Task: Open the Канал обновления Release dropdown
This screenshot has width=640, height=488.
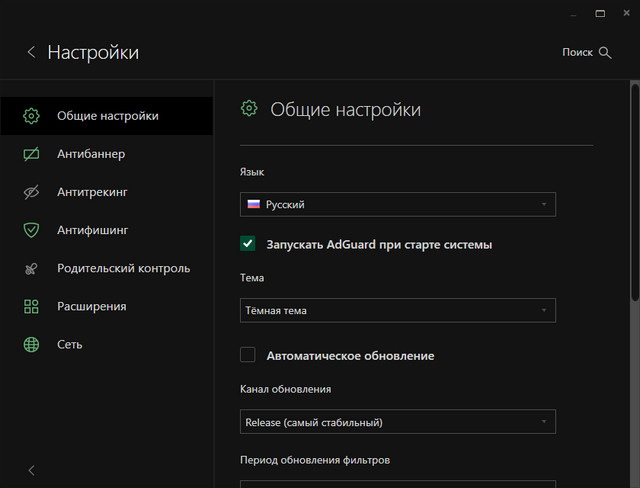Action: (x=398, y=422)
